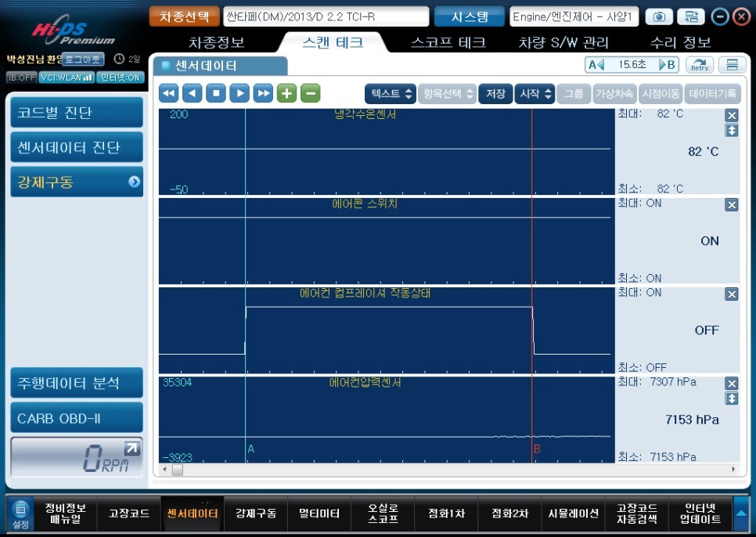Image resolution: width=756 pixels, height=537 pixels.
Task: Open 멀티미터 in bottom bar
Action: (319, 514)
